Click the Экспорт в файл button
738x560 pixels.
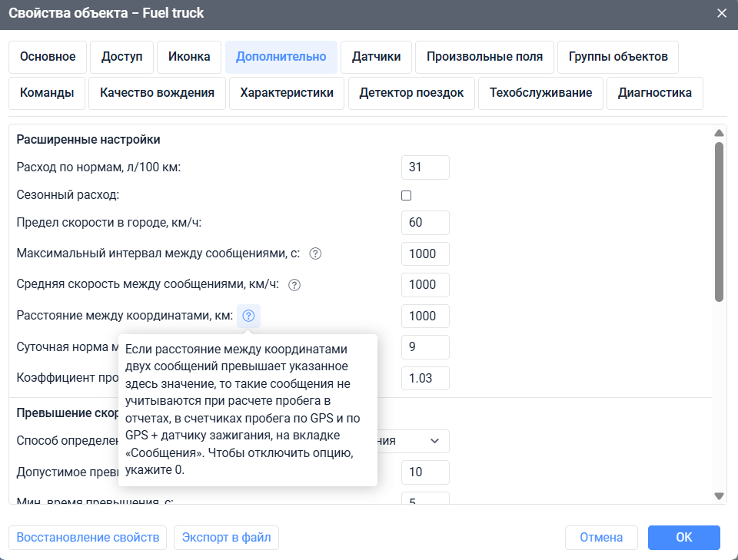pyautogui.click(x=226, y=538)
